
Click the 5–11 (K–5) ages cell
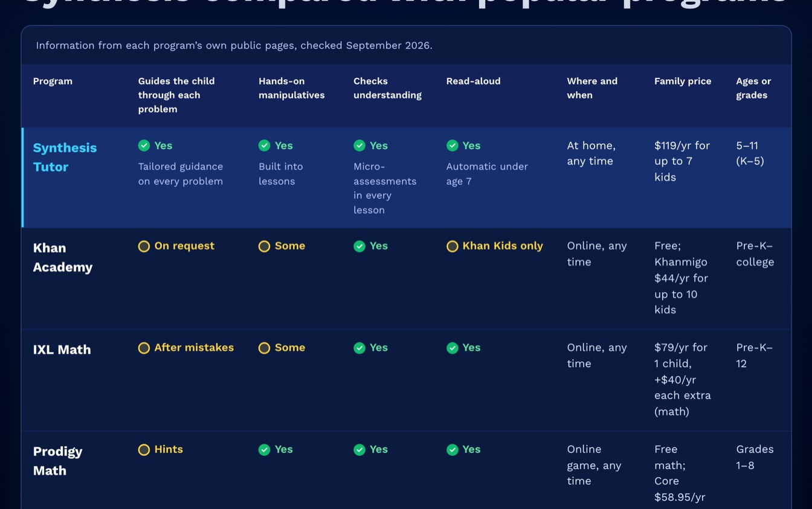pos(750,153)
